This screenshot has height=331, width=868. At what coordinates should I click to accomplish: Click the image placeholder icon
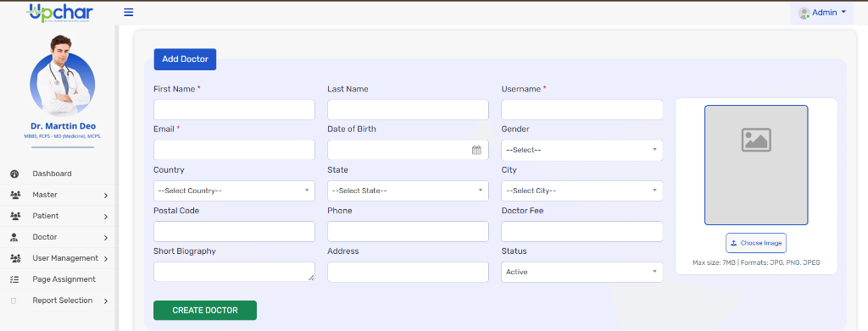pos(756,140)
